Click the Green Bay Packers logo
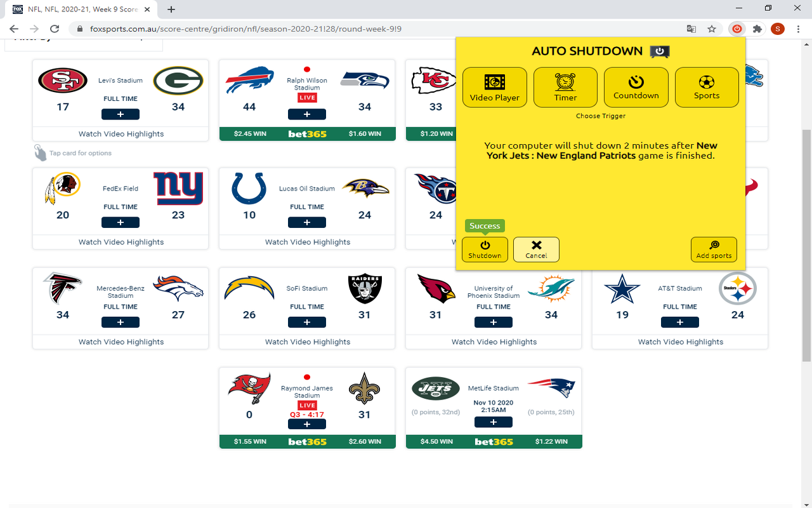The width and height of the screenshot is (812, 508). point(178,81)
